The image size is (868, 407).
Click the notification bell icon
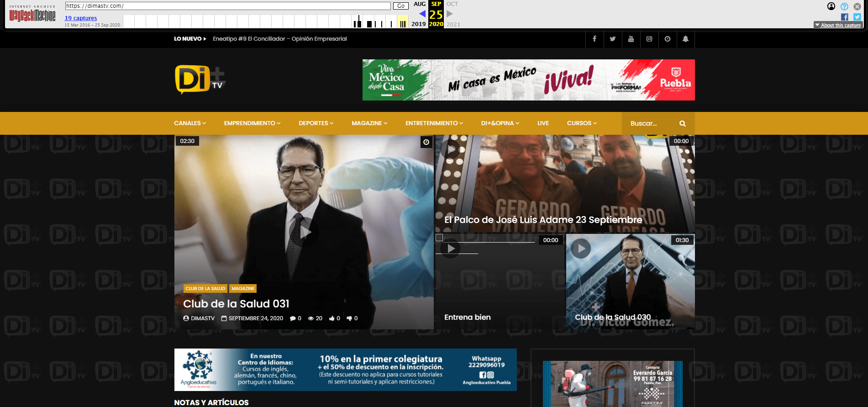[685, 39]
